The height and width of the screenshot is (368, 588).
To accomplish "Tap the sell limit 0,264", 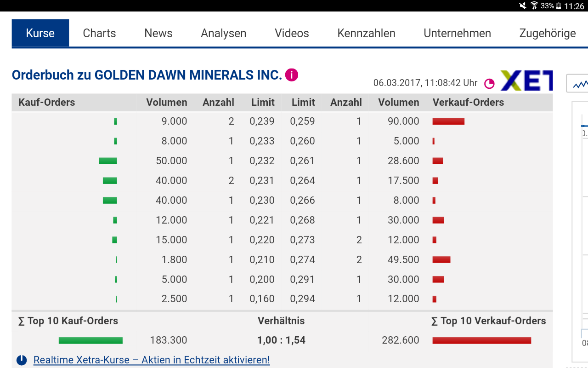I will click(x=303, y=181).
